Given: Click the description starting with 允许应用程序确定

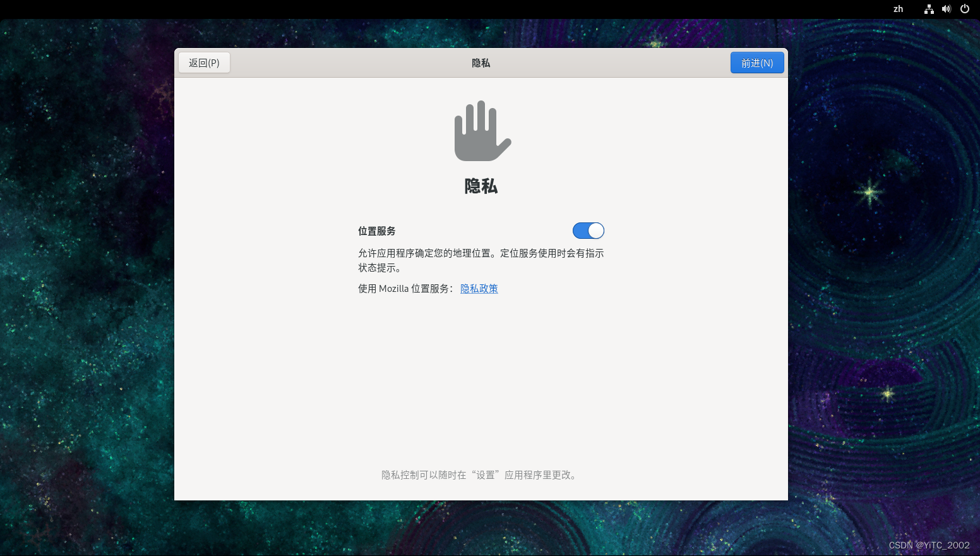Looking at the screenshot, I should [x=481, y=260].
